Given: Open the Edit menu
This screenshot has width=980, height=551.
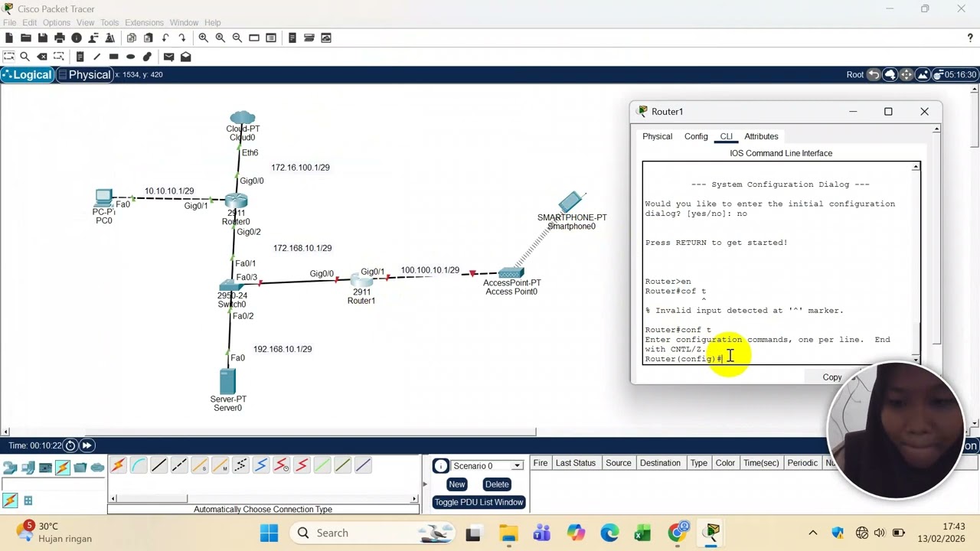Looking at the screenshot, I should point(30,23).
